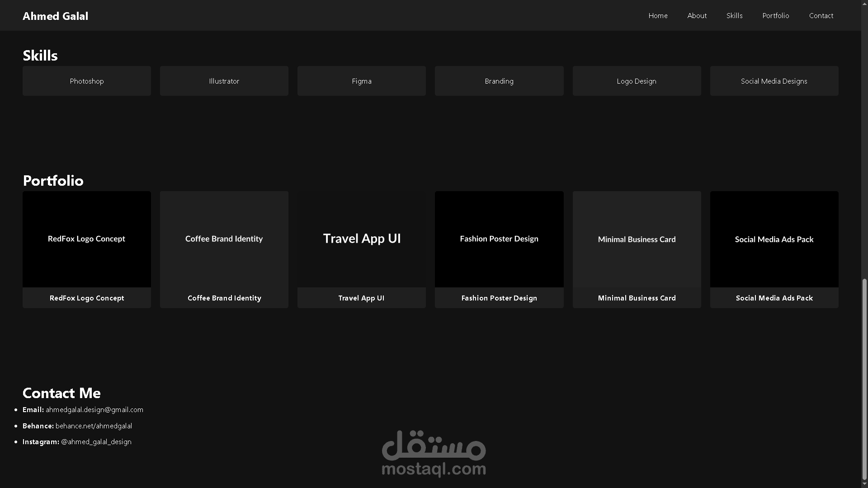Click the Social Media Designs card
868x488 pixels.
(x=774, y=81)
